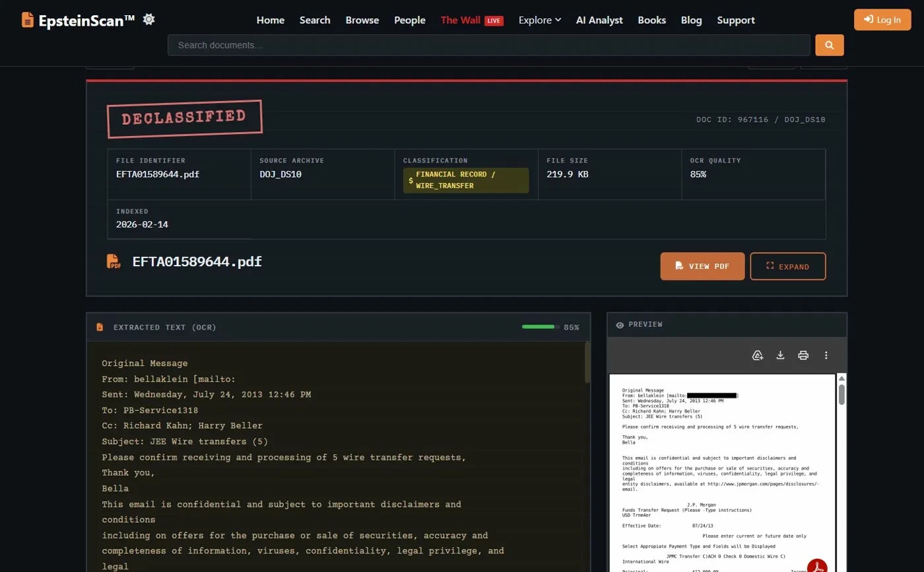Click the 'To: PB-Service1318' line
This screenshot has width=924, height=572.
coord(150,410)
